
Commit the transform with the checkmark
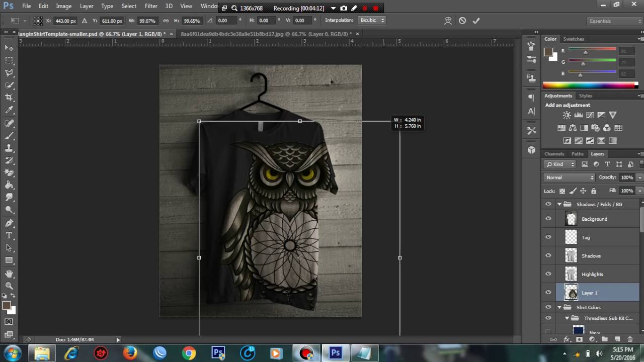pyautogui.click(x=476, y=21)
